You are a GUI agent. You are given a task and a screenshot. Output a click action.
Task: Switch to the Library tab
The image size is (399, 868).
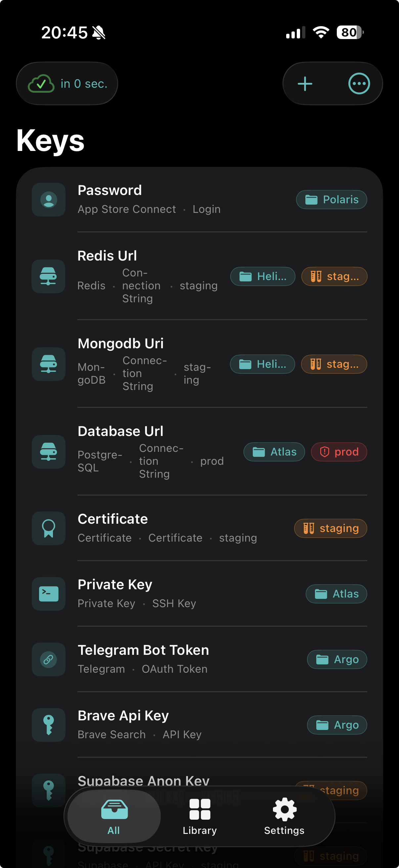pyautogui.click(x=200, y=816)
